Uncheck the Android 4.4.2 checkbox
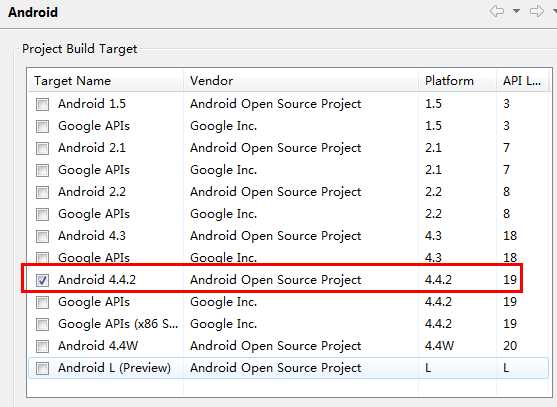Viewport: 557px width, 407px height. 42,281
